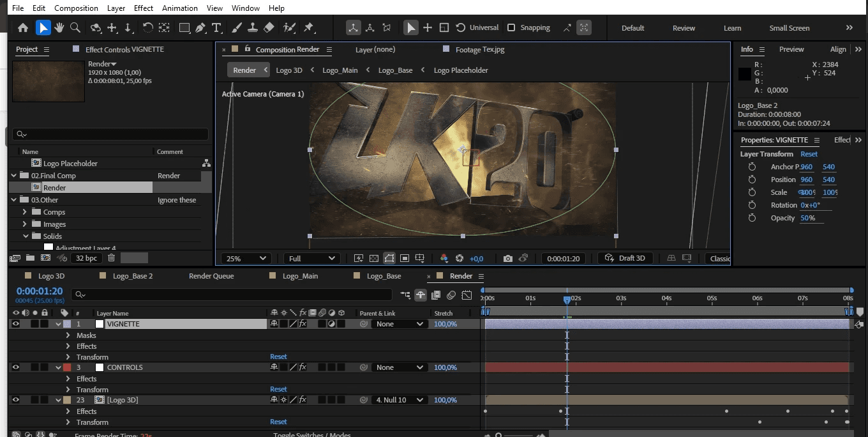868x437 pixels.
Task: Click the Info panel color swatch
Action: [x=744, y=74]
